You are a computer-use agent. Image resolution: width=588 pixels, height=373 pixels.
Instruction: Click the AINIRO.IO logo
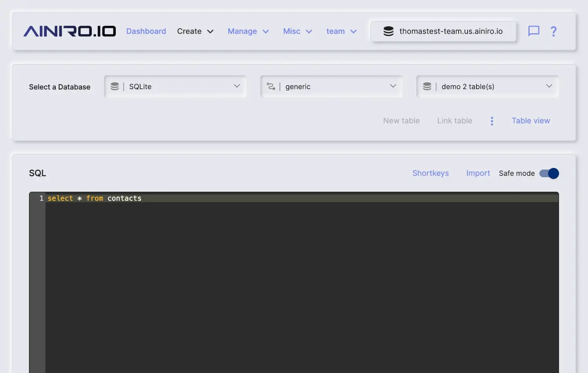click(70, 31)
